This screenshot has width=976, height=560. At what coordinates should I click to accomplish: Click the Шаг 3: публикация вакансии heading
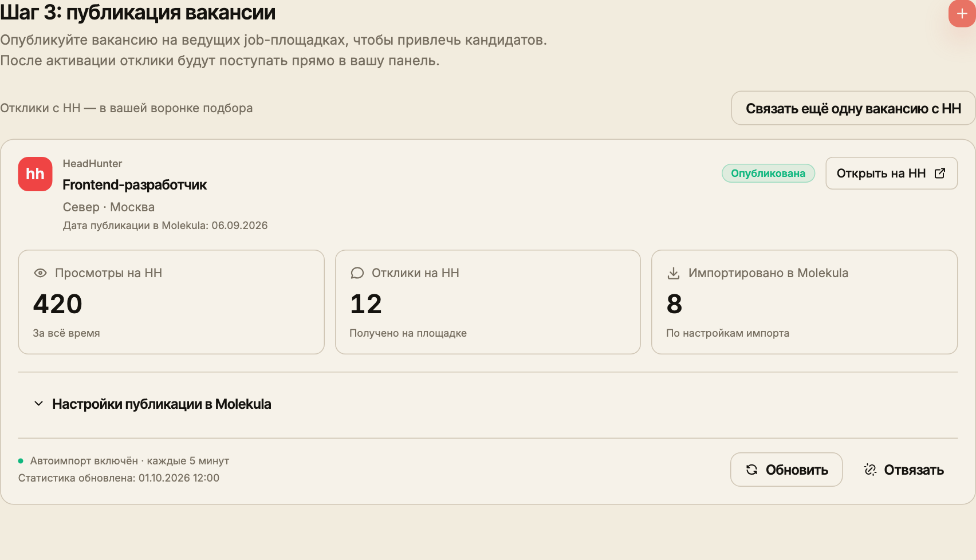coord(137,12)
